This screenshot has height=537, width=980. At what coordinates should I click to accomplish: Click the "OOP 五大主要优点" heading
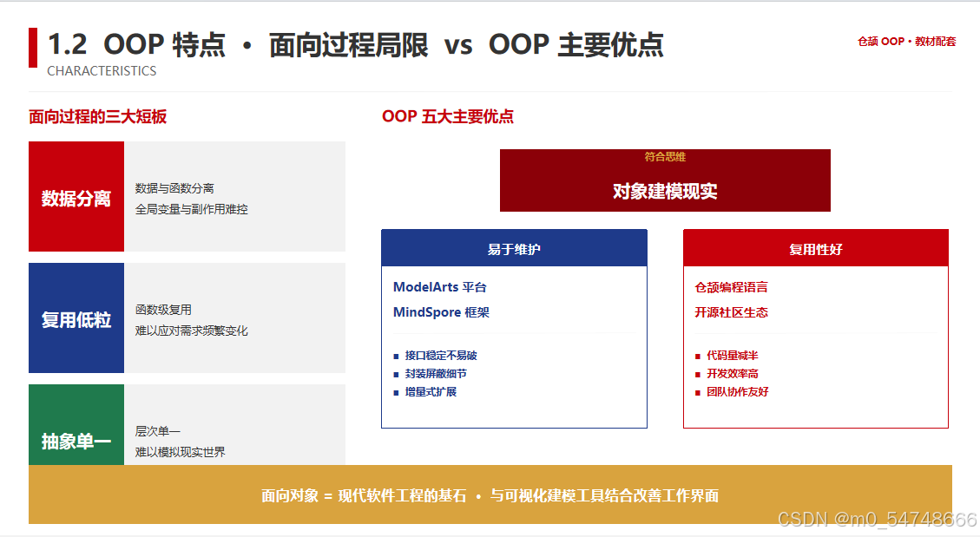(448, 117)
